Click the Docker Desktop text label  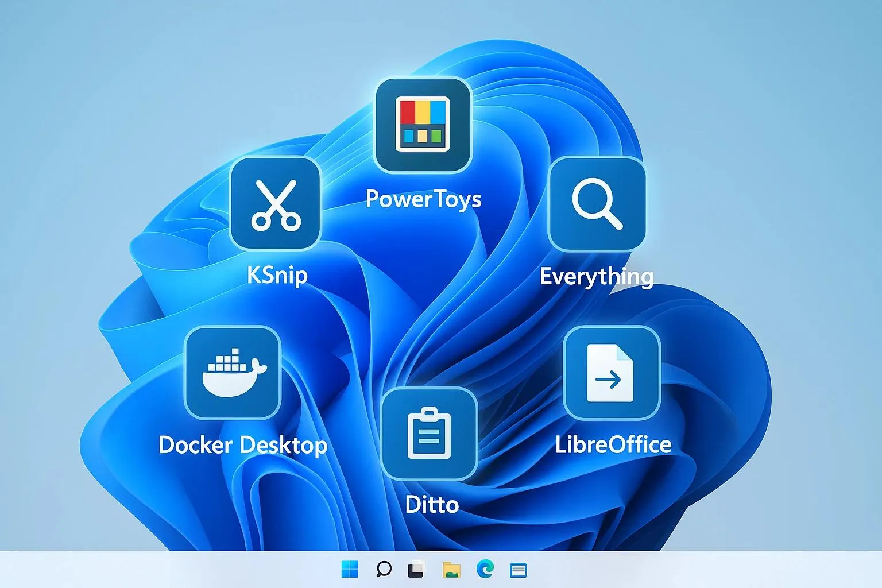(243, 445)
